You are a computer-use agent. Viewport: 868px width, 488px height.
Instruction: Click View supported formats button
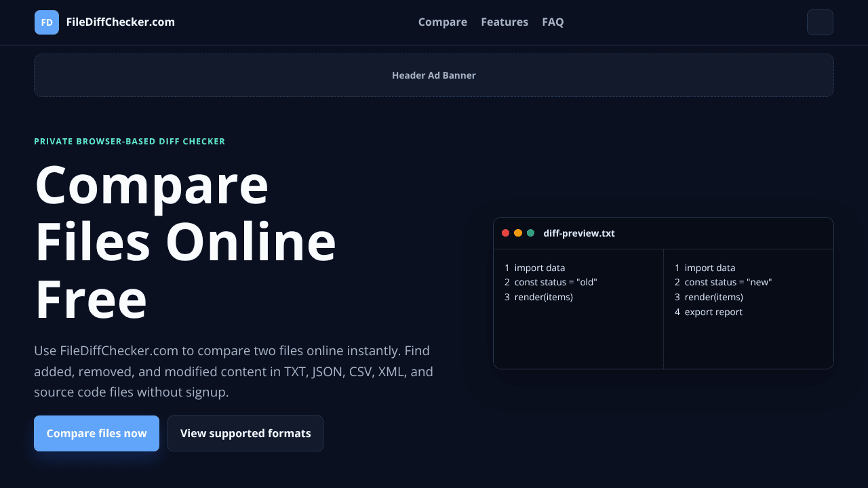(x=245, y=433)
